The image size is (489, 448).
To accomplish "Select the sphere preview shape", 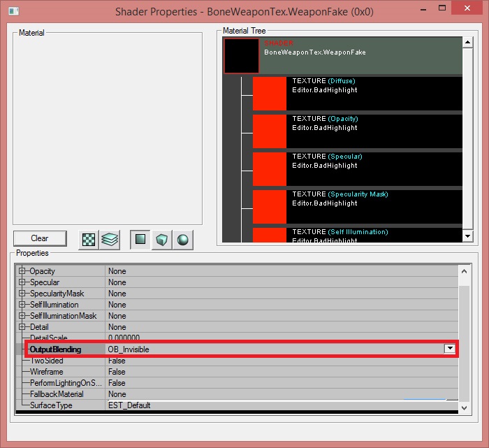I will 183,240.
